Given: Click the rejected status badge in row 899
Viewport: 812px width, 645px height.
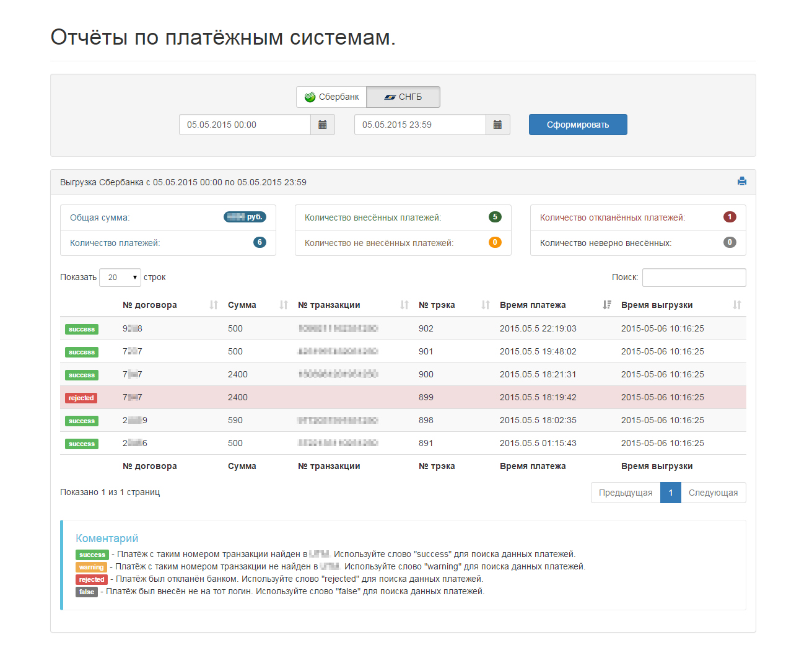Looking at the screenshot, I should pos(81,398).
